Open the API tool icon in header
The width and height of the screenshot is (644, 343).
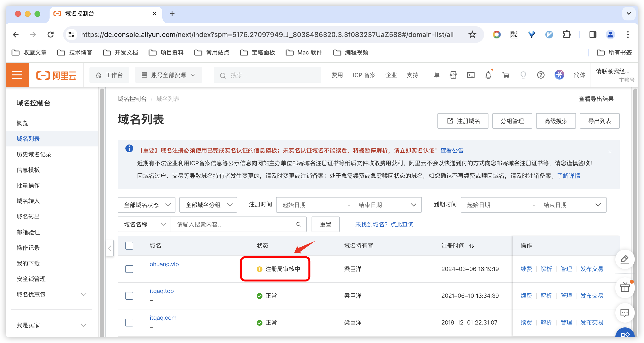pyautogui.click(x=453, y=75)
